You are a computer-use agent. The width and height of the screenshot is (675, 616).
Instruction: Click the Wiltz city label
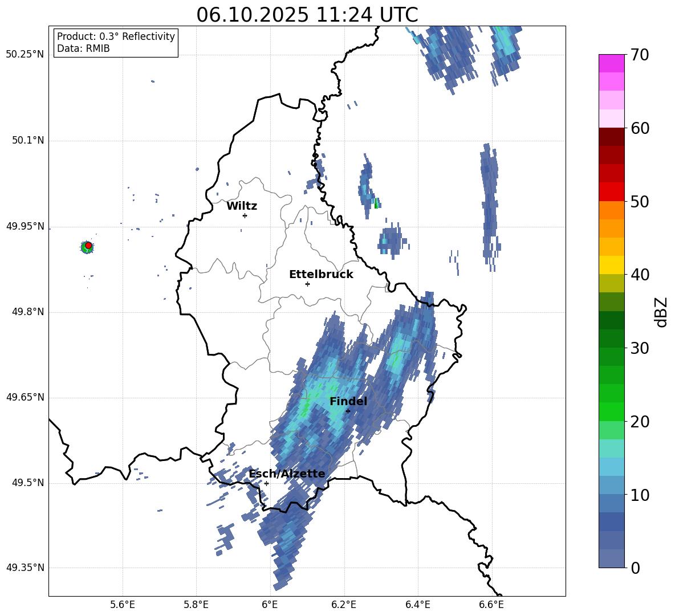[242, 206]
